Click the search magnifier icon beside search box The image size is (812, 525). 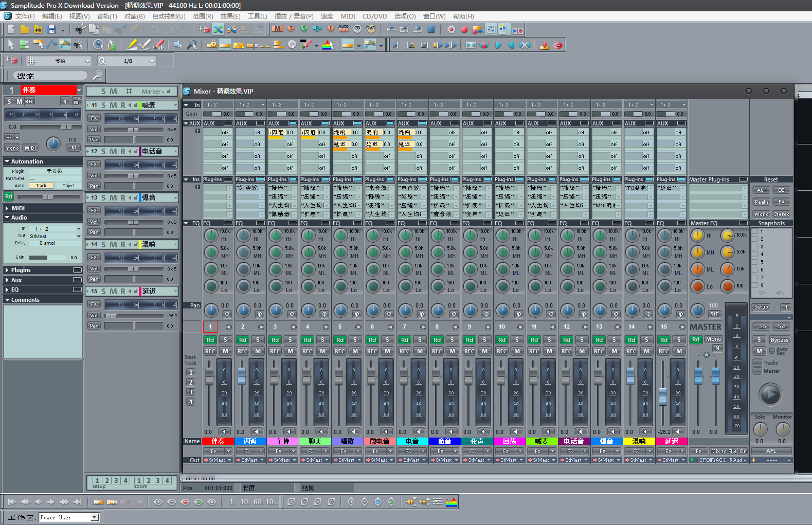97,76
